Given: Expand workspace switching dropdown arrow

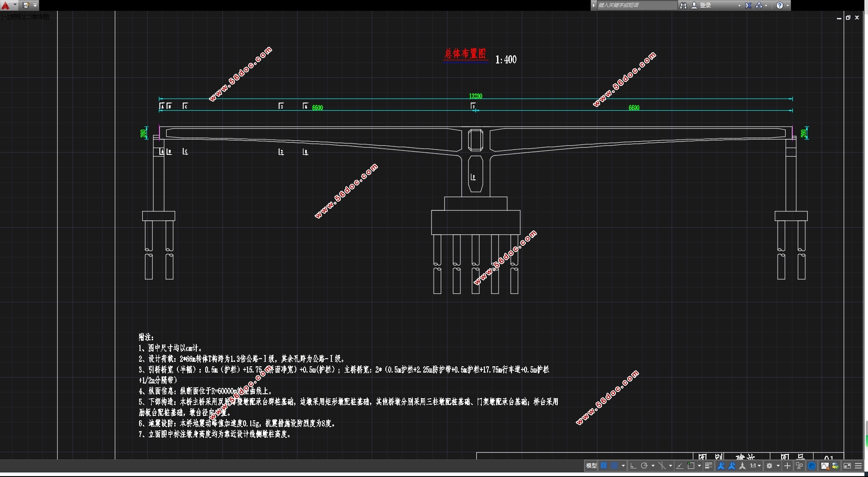Looking at the screenshot, I should point(778,466).
